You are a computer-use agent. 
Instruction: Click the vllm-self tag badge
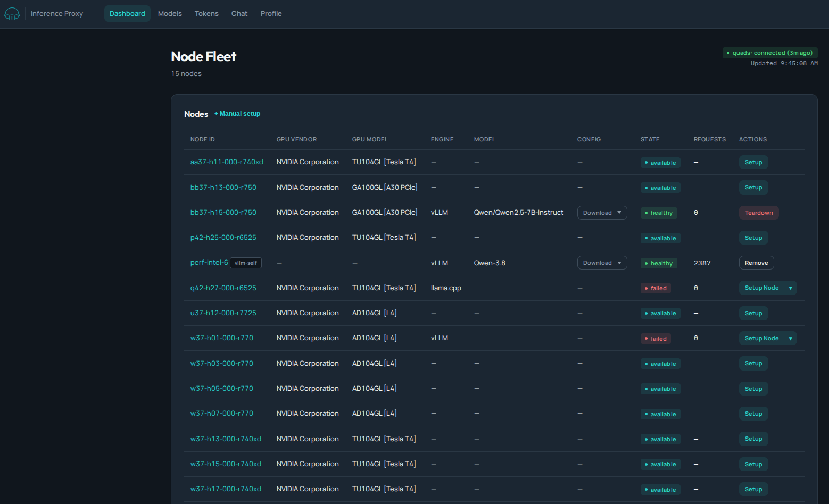pos(246,263)
